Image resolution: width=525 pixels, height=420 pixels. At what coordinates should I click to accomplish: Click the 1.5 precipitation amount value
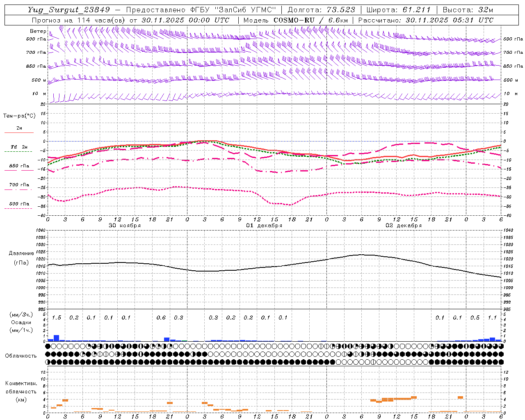pos(57,318)
